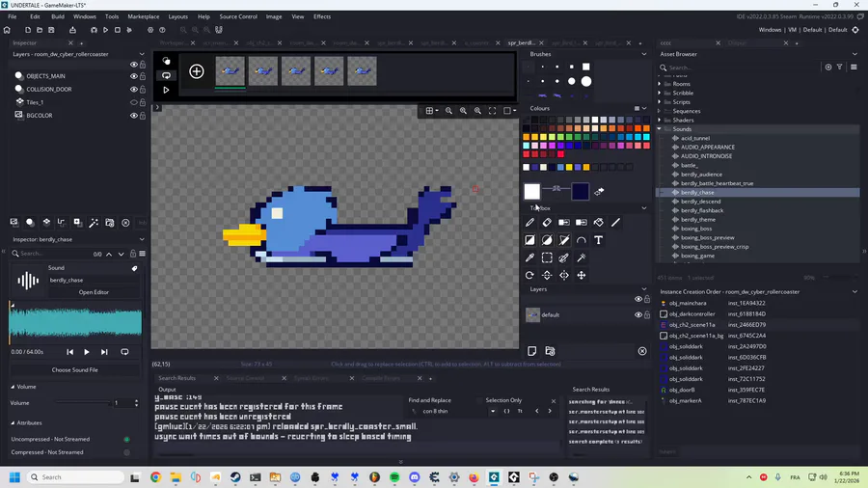This screenshot has width=868, height=488.
Task: Lock the OBJECTS_MAIN layer
Action: [143, 76]
